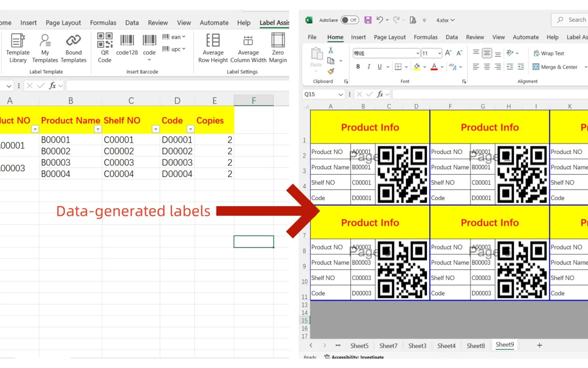Viewport: 588px width, 368px height.
Task: Open the Clipboard dialog launcher
Action: [x=346, y=82]
